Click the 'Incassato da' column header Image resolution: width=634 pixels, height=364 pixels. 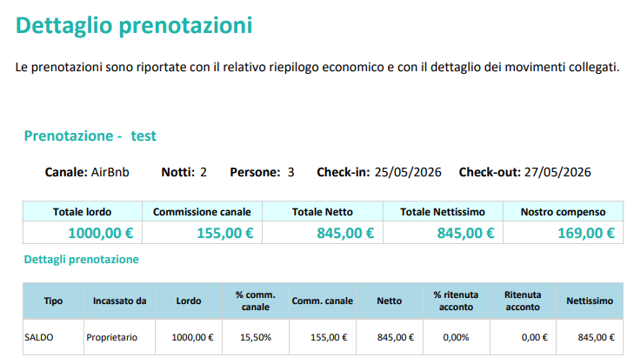120,301
